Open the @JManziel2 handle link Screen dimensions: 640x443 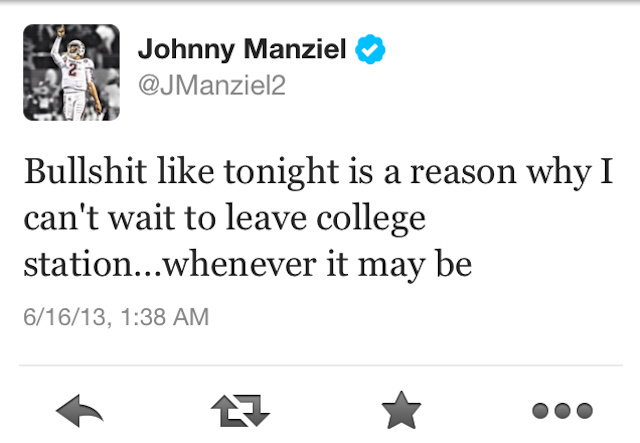pyautogui.click(x=211, y=86)
